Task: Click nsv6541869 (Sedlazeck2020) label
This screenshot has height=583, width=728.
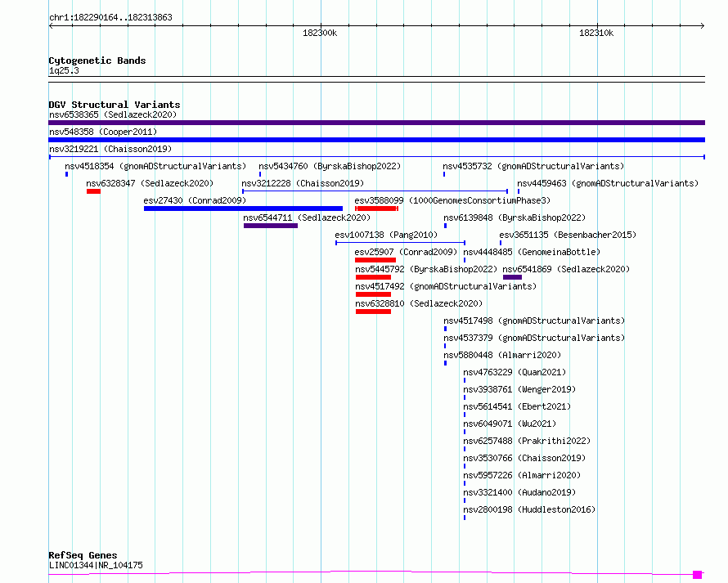Action: pyautogui.click(x=566, y=269)
